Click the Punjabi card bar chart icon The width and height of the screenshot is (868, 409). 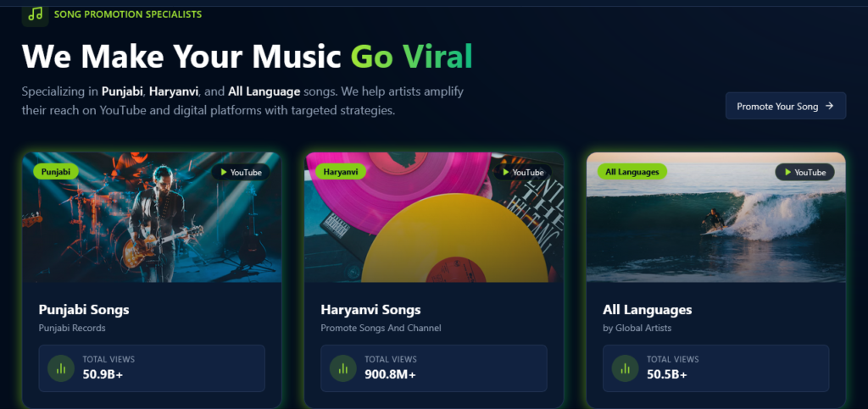point(61,368)
